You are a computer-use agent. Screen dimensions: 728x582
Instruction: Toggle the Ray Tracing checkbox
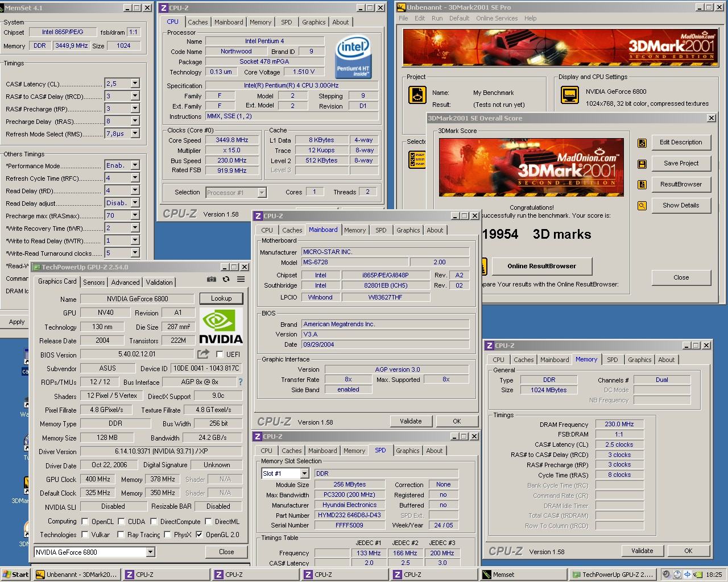[121, 535]
